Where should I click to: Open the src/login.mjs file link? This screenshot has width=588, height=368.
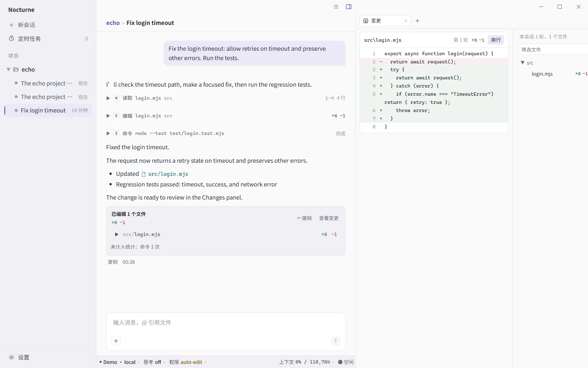click(x=165, y=174)
